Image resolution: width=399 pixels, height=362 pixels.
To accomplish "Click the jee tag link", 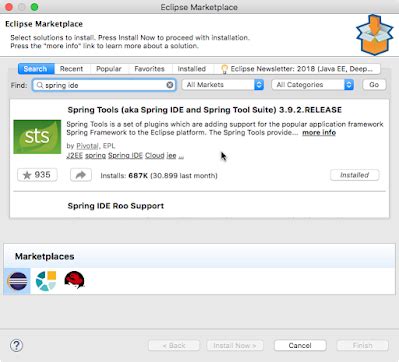I will (x=171, y=156).
